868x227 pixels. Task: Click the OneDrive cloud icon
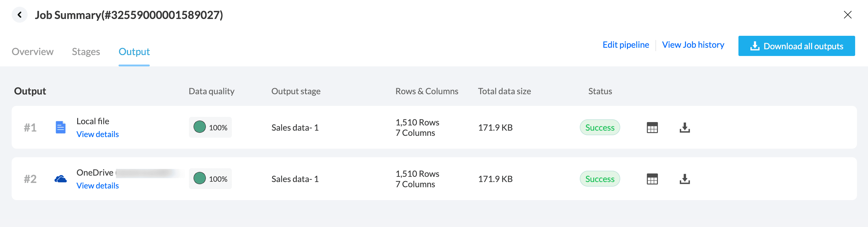coord(61,179)
